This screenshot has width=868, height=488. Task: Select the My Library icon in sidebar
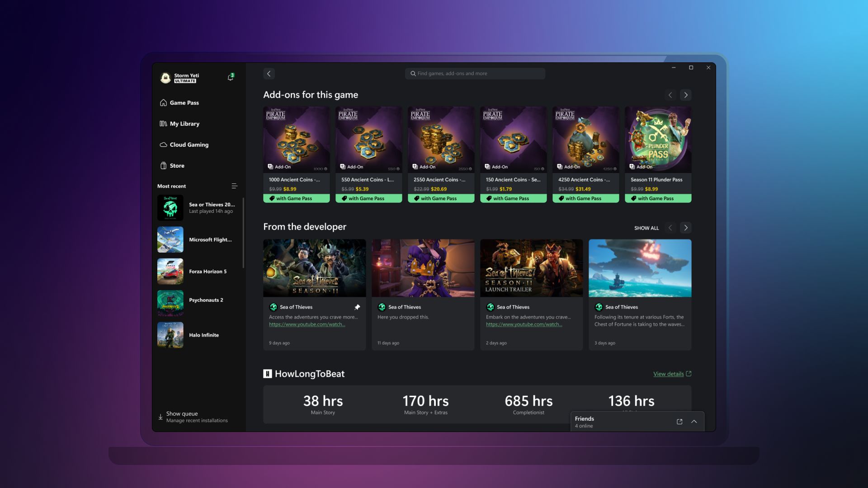click(163, 123)
